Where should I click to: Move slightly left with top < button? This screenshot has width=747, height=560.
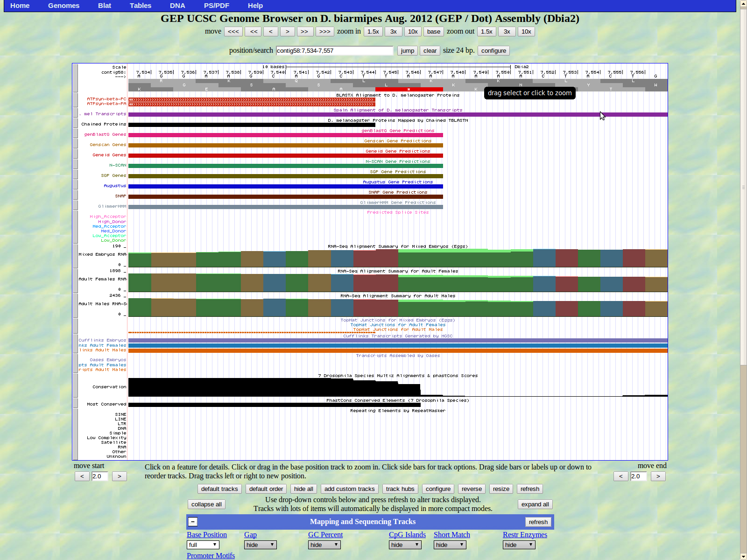[x=271, y=32]
